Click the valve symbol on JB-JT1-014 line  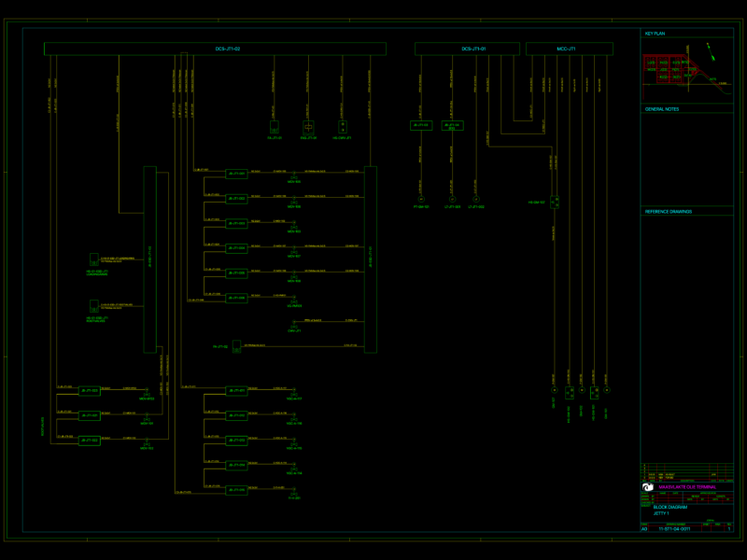tap(294, 469)
